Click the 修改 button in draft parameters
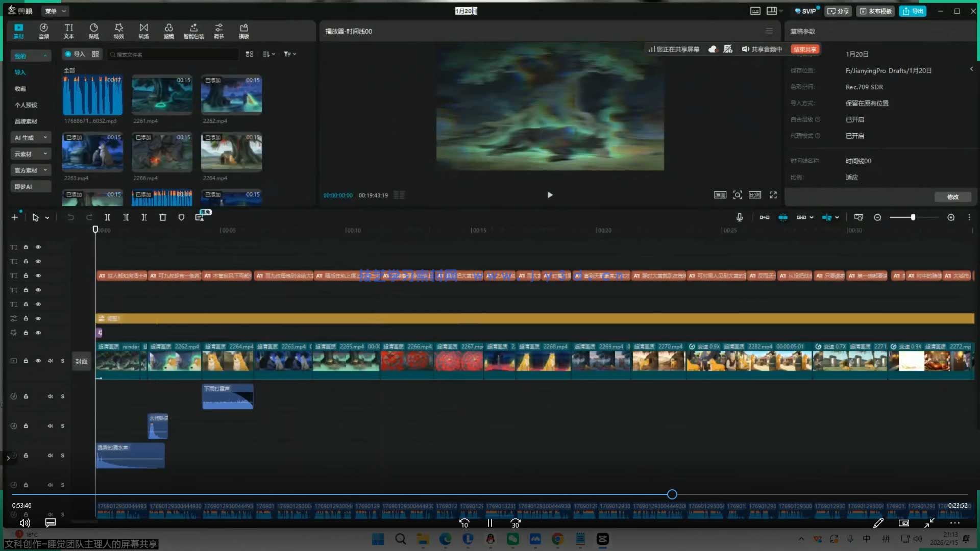This screenshot has height=551, width=980. tap(952, 197)
